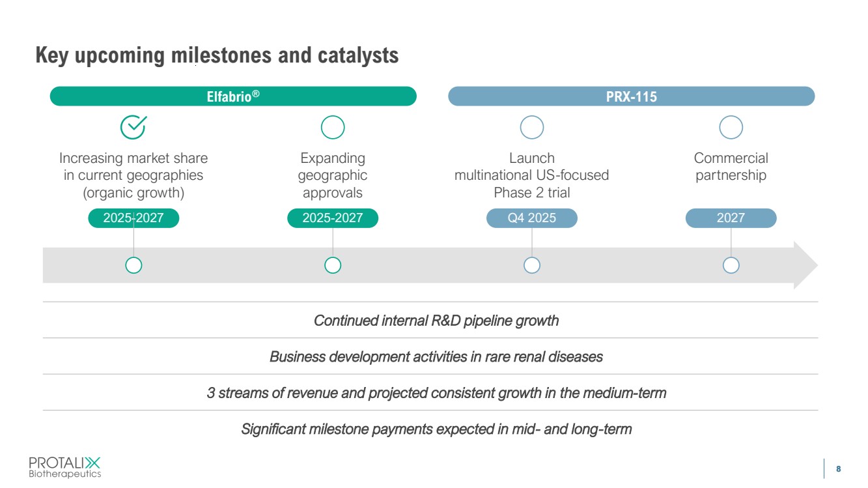
Task: Click the 2025-2027 pill under organic growth
Action: tap(133, 218)
